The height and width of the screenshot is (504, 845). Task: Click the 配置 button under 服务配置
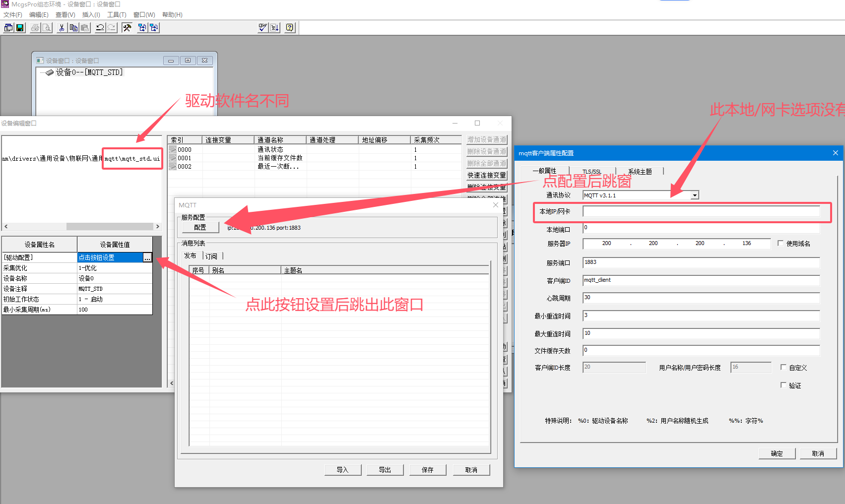click(x=200, y=227)
